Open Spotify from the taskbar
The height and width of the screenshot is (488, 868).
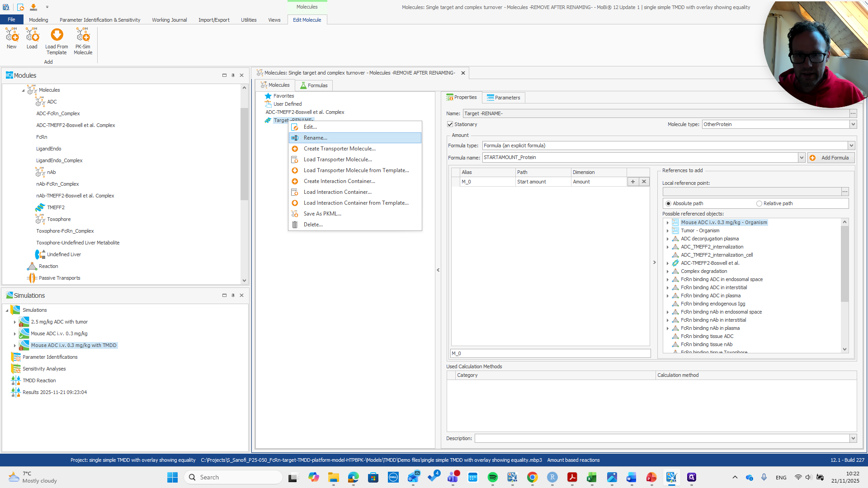click(493, 477)
